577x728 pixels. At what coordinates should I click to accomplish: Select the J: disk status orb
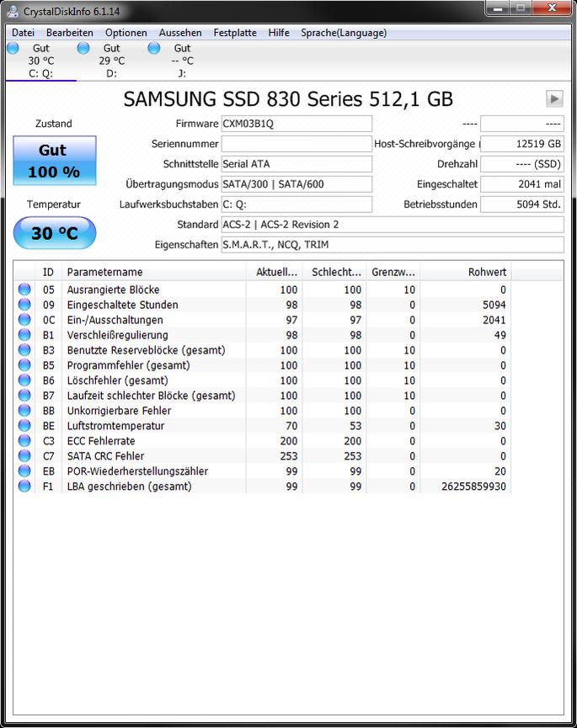154,48
